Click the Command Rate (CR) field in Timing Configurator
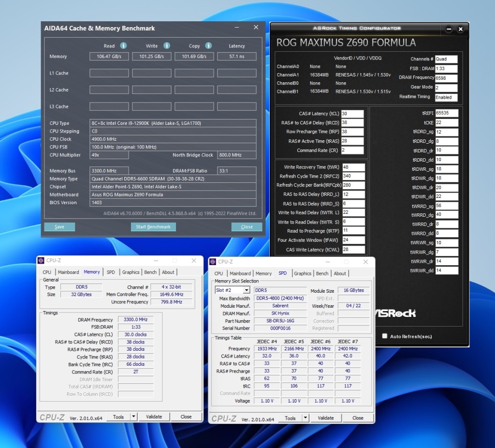The height and width of the screenshot is (448, 495). coord(352,150)
